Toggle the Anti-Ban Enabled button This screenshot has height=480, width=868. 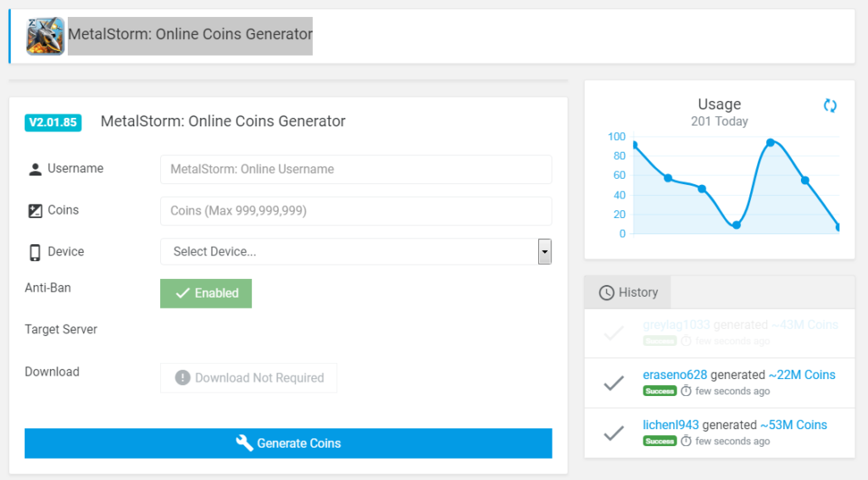206,293
